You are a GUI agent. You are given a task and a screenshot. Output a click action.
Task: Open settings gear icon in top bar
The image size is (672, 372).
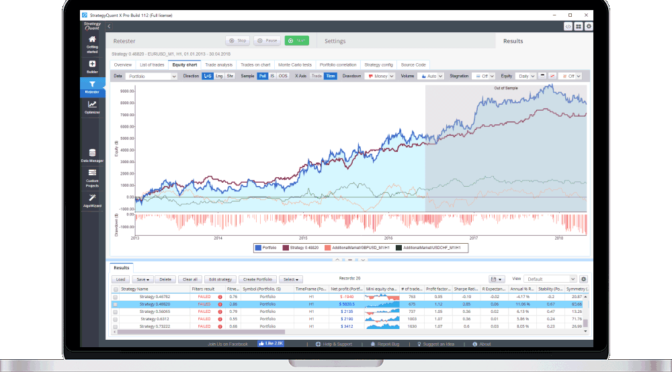pos(588,27)
